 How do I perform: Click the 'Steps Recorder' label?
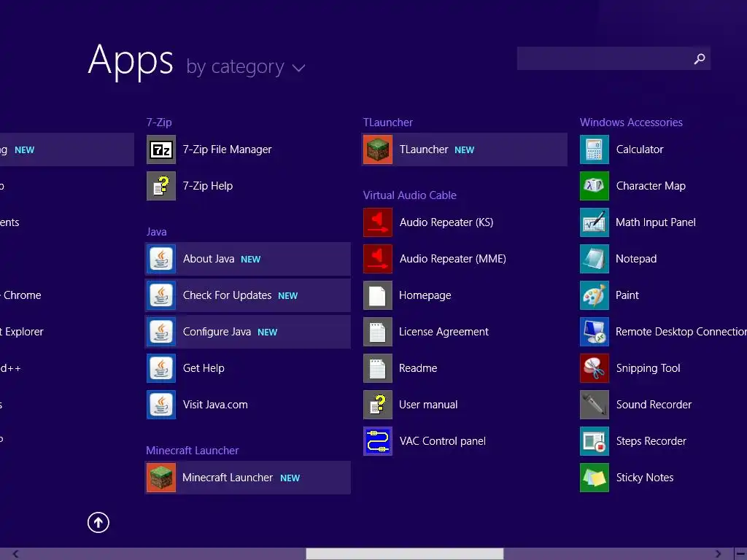[x=651, y=441]
